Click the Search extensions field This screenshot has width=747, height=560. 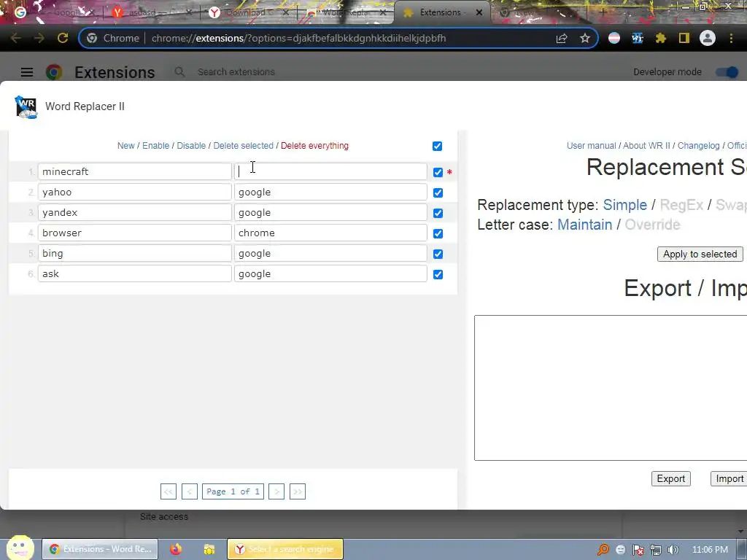(x=236, y=72)
